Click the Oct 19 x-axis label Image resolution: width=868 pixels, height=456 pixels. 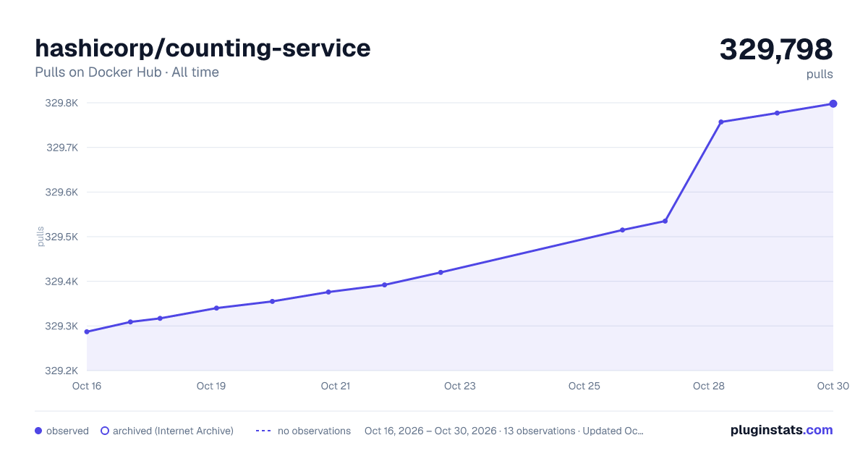click(x=211, y=386)
